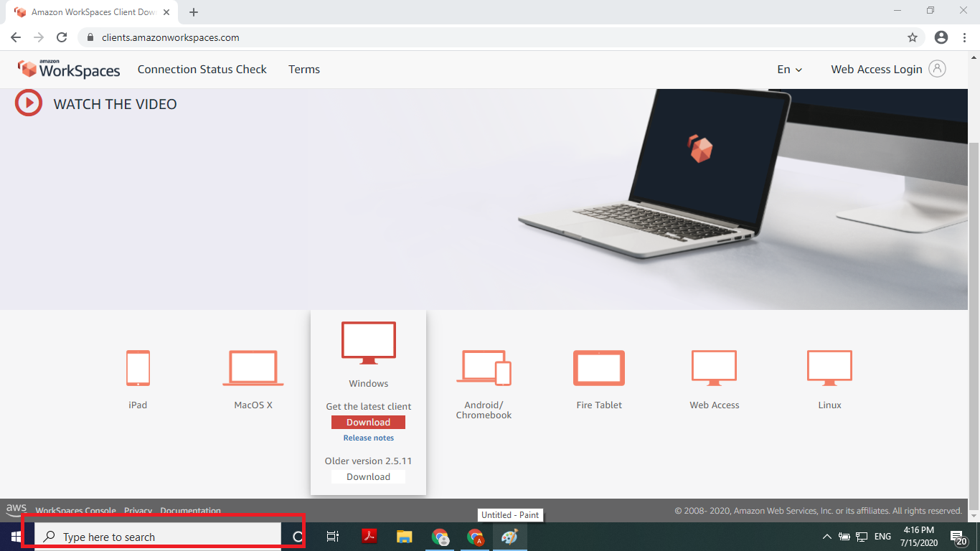Screen dimensions: 980x551
Task: Open Connection Status Check page
Action: pos(202,70)
